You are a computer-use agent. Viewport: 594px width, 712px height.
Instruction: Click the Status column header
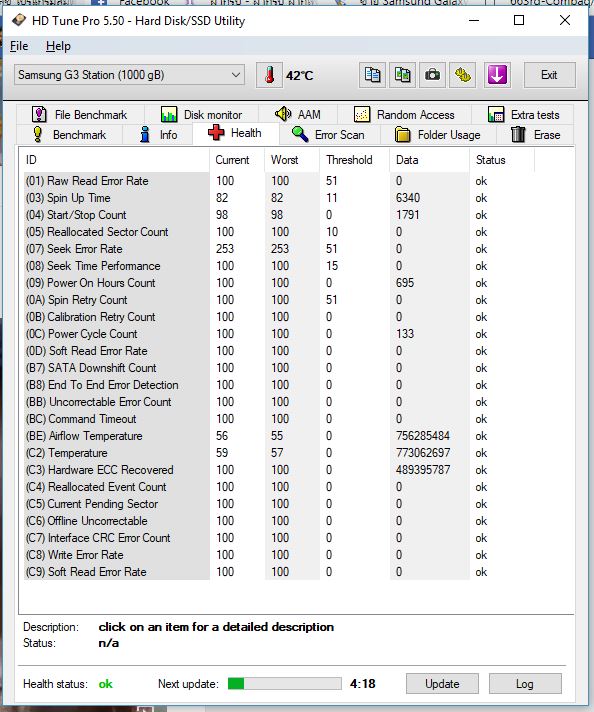click(502, 160)
